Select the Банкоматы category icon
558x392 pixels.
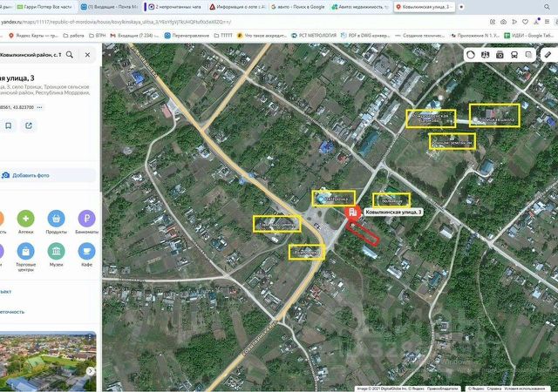(x=87, y=219)
